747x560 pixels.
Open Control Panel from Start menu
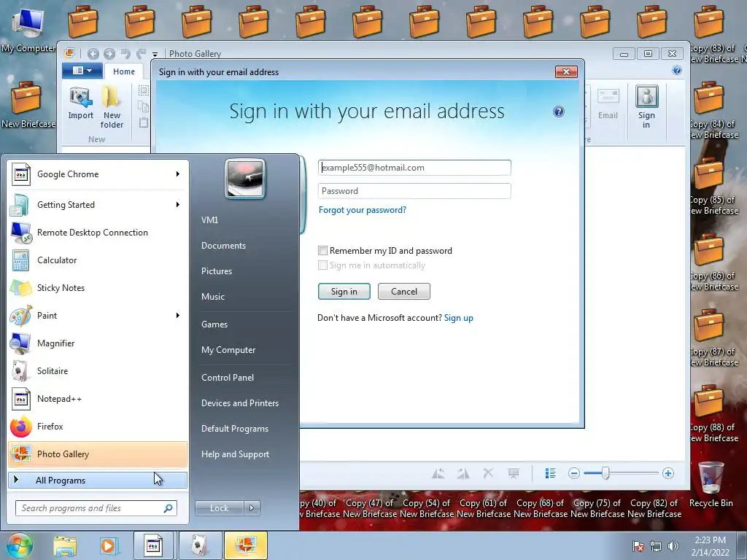coord(228,378)
